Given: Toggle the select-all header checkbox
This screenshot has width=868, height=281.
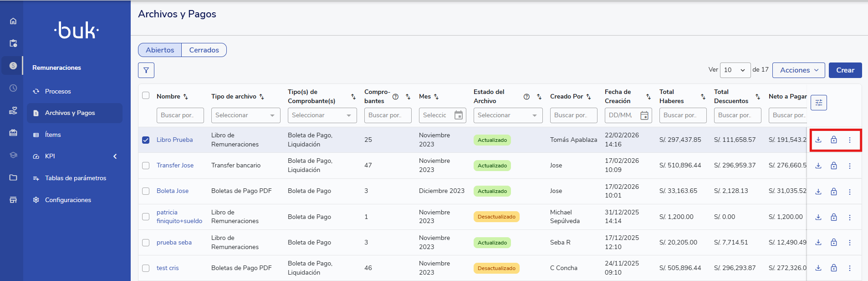Looking at the screenshot, I should pyautogui.click(x=146, y=95).
